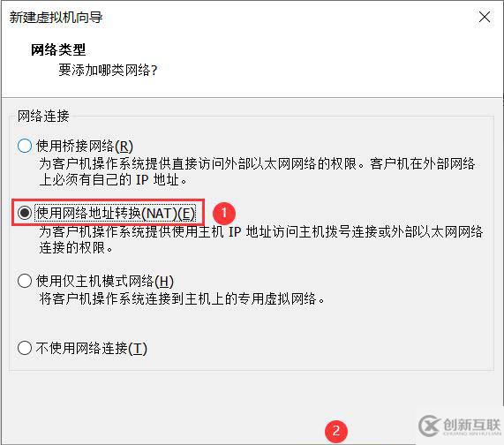This screenshot has height=445, width=504.
Task: Click the 新建虚拟机向导 window title
Action: click(x=56, y=17)
